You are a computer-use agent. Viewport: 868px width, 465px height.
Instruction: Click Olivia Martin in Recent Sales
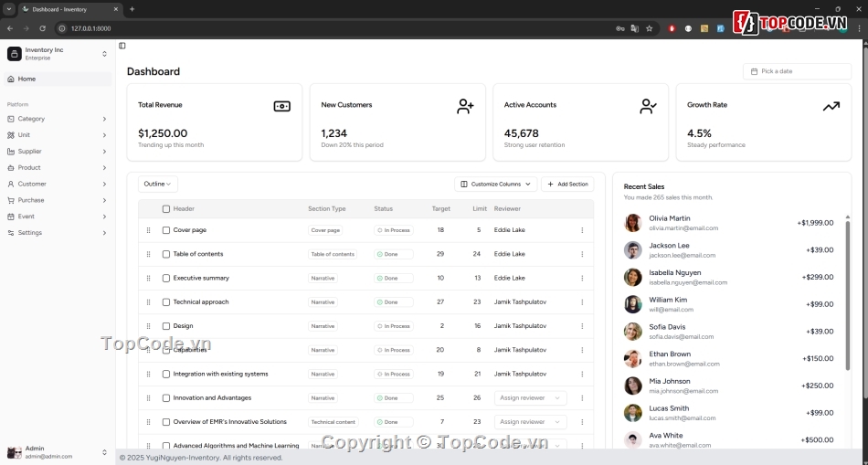point(669,218)
